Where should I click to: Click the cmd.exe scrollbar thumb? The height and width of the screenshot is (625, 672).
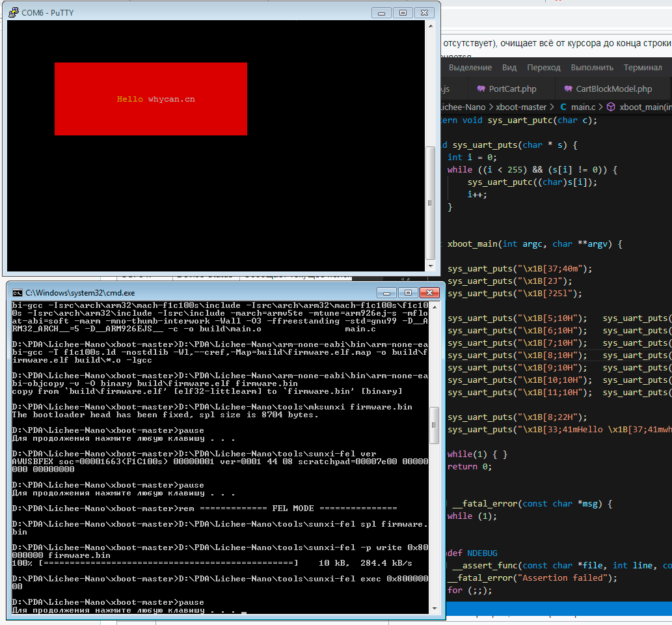point(434,426)
